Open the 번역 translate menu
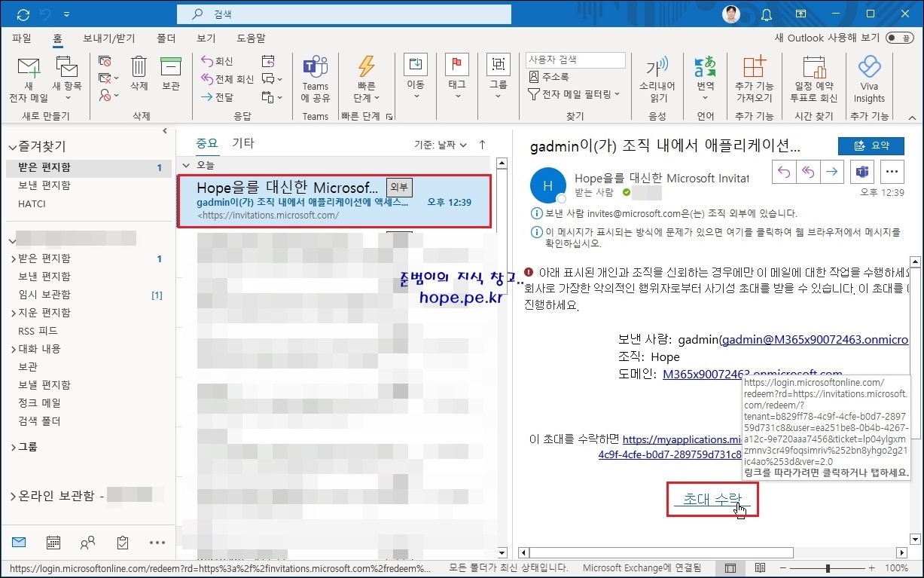924x578 pixels. click(x=705, y=80)
